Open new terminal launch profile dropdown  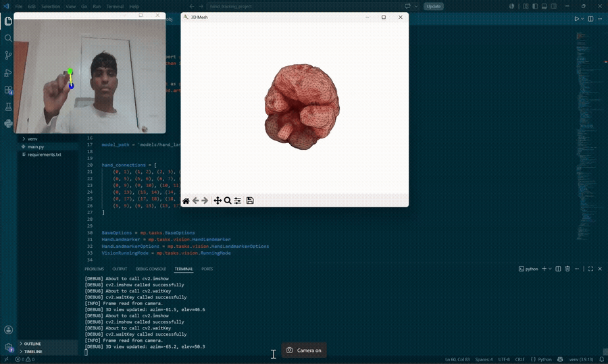coord(550,269)
